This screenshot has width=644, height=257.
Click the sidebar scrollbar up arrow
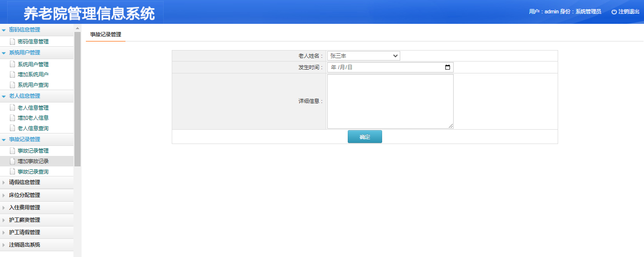click(77, 28)
